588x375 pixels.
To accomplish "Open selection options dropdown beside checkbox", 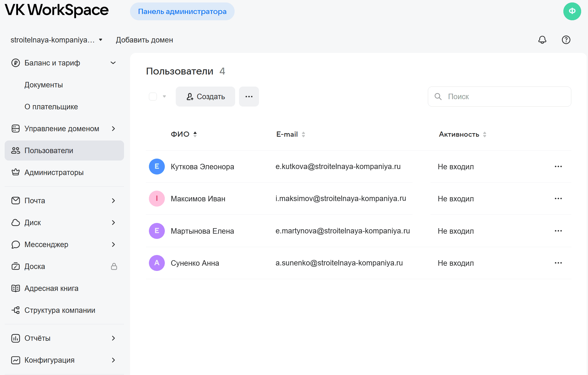I will 164,96.
